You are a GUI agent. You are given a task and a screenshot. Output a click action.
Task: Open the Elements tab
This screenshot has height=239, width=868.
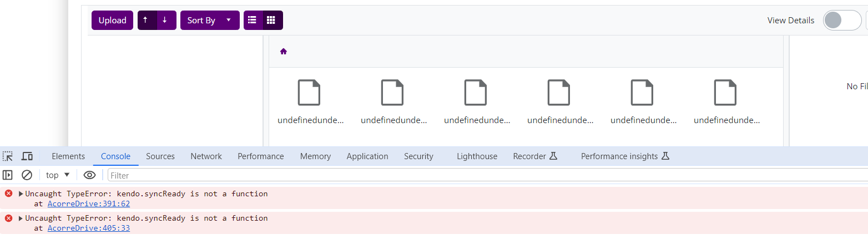pyautogui.click(x=68, y=156)
